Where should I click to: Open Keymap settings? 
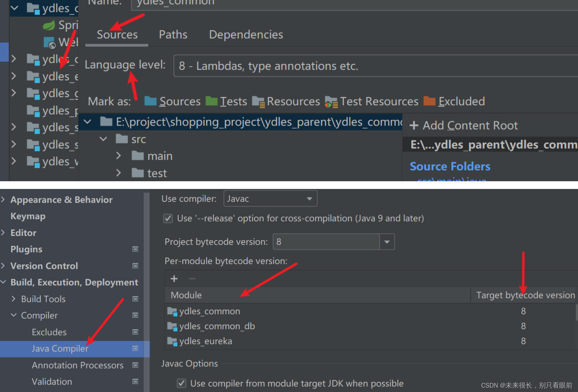[28, 216]
